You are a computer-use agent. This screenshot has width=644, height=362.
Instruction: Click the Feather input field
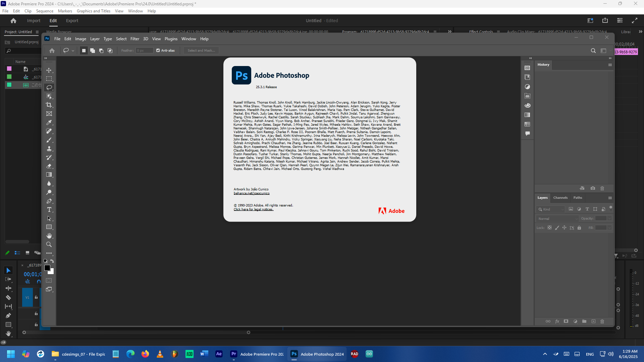coord(145,51)
